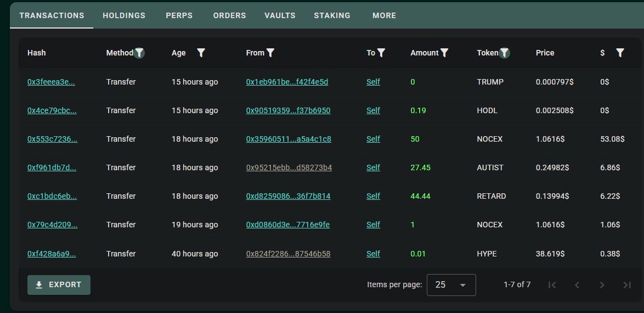This screenshot has width=644, height=313.
Task: Click the 40 hours ago age cell
Action: [195, 254]
